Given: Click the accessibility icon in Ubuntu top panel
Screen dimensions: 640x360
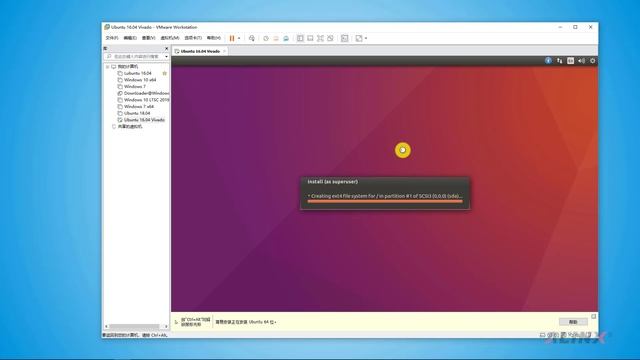Looking at the screenshot, I should [548, 61].
